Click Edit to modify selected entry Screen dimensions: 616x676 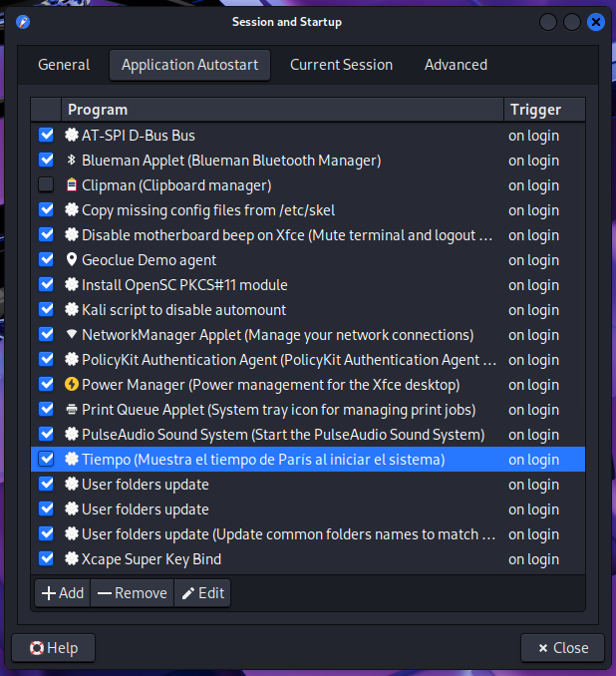[202, 593]
